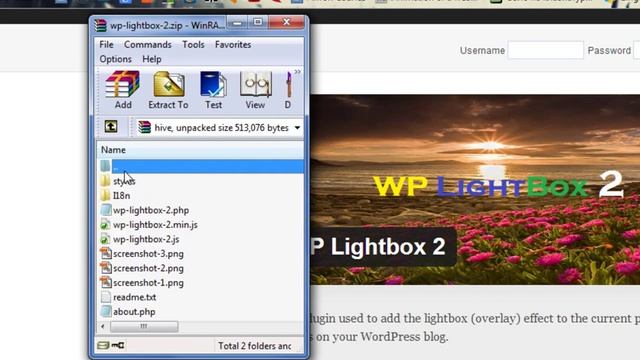Click the WP Lightbox 2 banner image
Screen dimensions: 640x360
click(x=475, y=190)
